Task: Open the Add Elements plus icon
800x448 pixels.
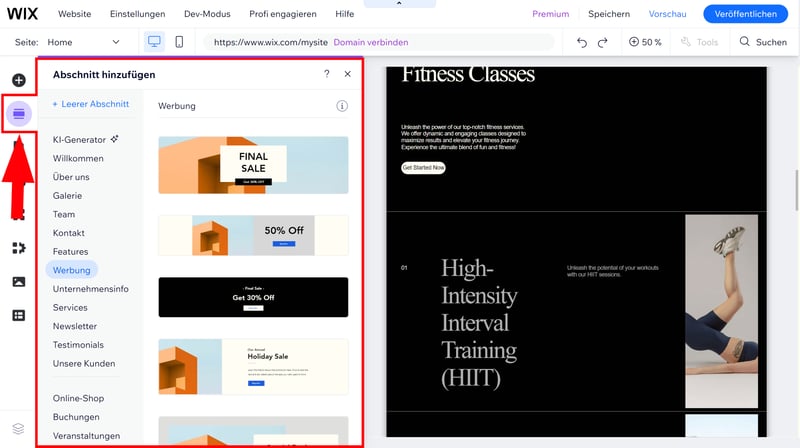Action: (x=18, y=80)
